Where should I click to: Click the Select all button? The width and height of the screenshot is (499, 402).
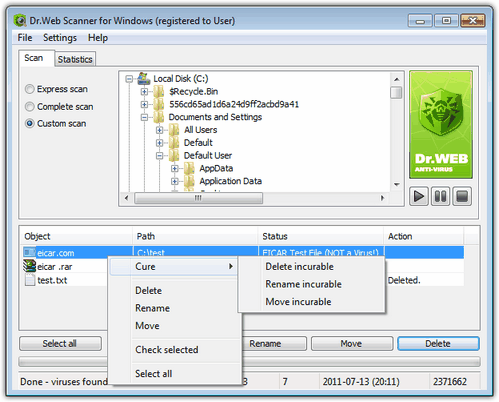(x=60, y=344)
